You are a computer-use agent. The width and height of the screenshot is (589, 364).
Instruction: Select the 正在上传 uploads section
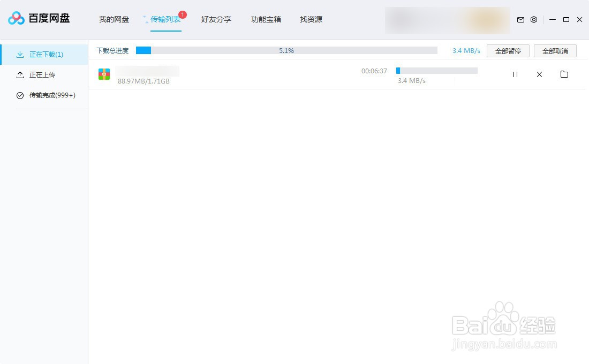tap(42, 74)
